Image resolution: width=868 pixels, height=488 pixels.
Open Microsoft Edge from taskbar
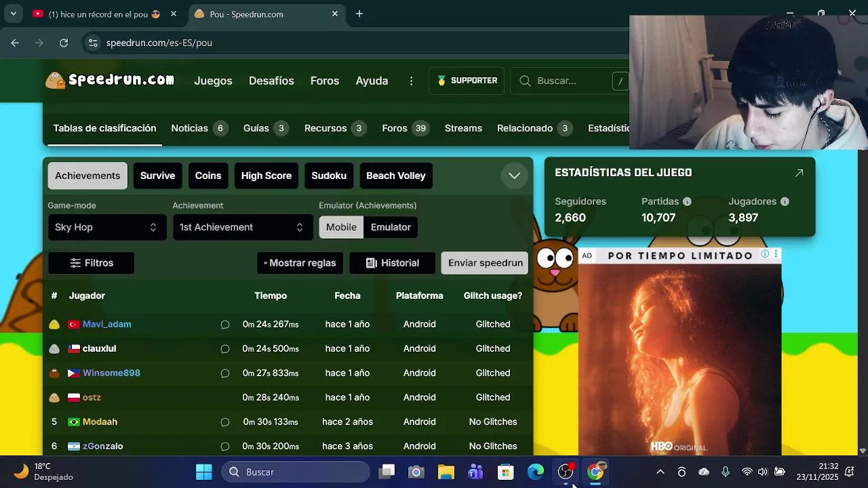pos(536,472)
